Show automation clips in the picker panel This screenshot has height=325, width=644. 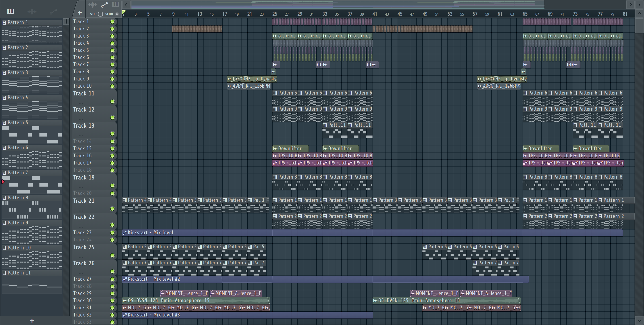coord(53,11)
